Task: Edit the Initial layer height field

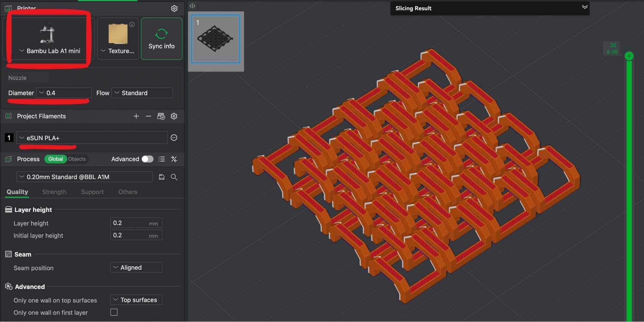Action: (x=136, y=235)
